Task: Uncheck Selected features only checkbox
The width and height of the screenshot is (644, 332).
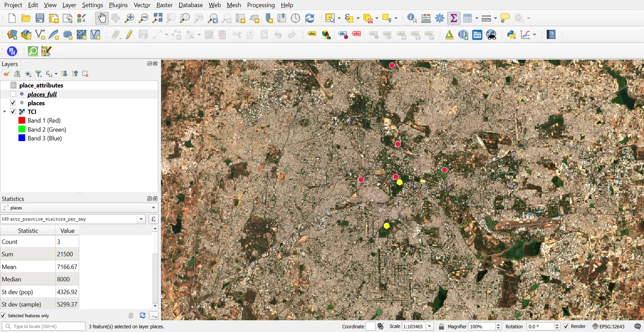Action: (3, 316)
